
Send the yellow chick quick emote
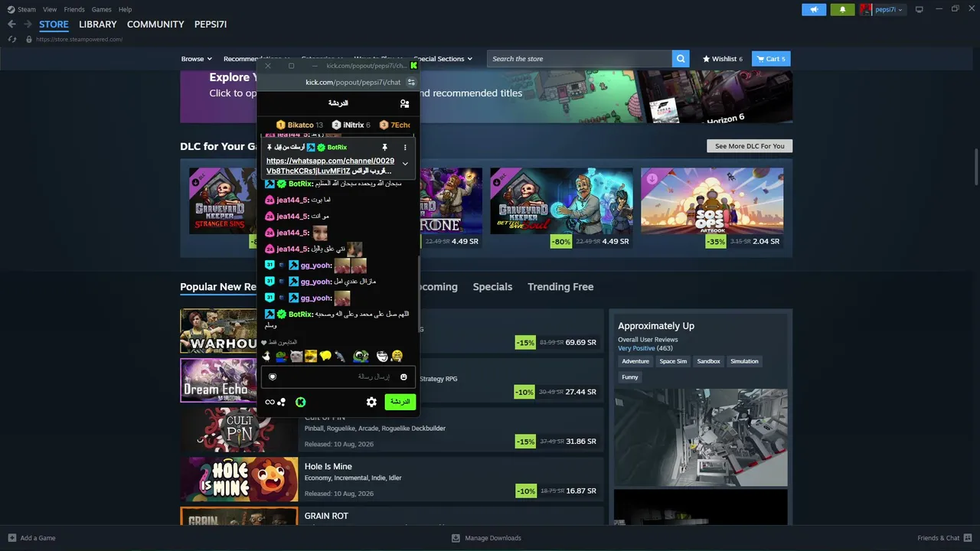click(325, 356)
